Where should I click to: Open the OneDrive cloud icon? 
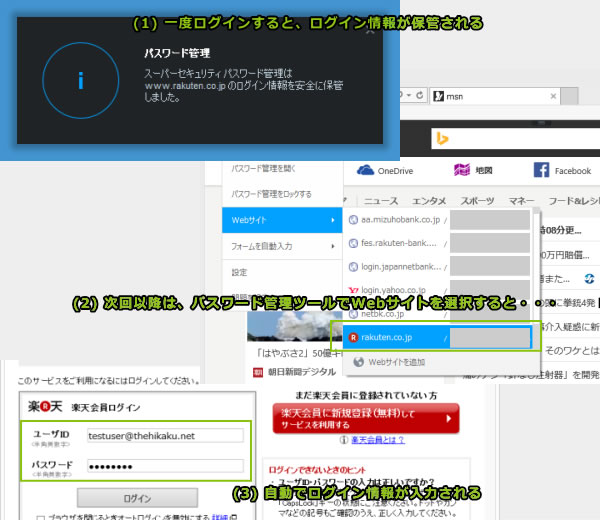coord(365,170)
